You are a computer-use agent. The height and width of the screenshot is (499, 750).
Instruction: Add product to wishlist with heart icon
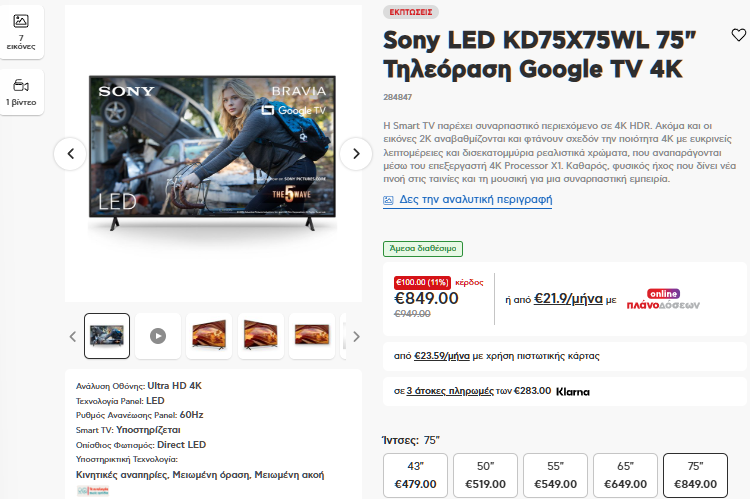(739, 35)
